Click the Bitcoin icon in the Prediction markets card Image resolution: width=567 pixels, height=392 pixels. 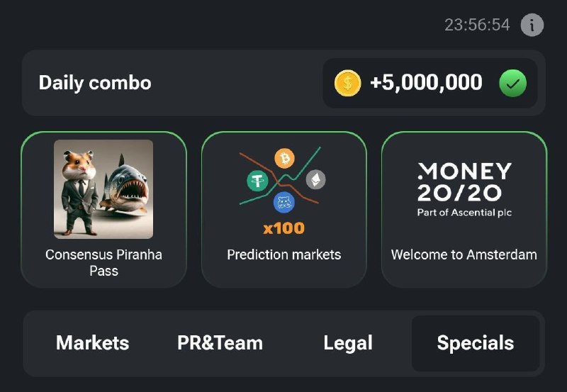[x=285, y=158]
